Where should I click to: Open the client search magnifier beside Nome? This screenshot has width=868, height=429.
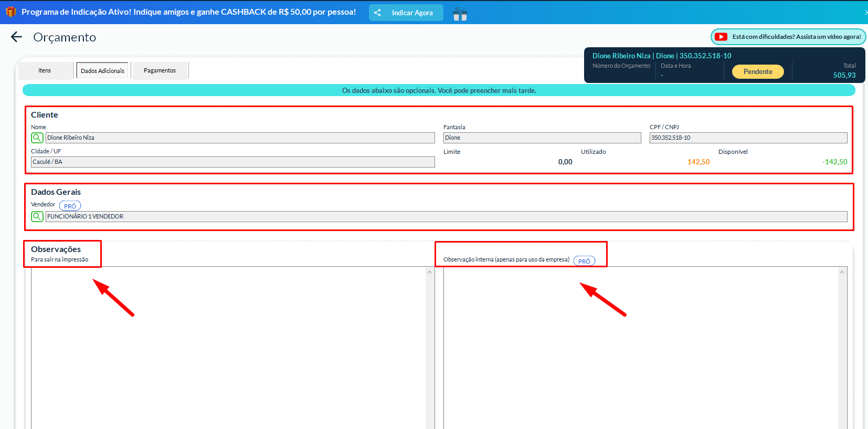[x=37, y=138]
